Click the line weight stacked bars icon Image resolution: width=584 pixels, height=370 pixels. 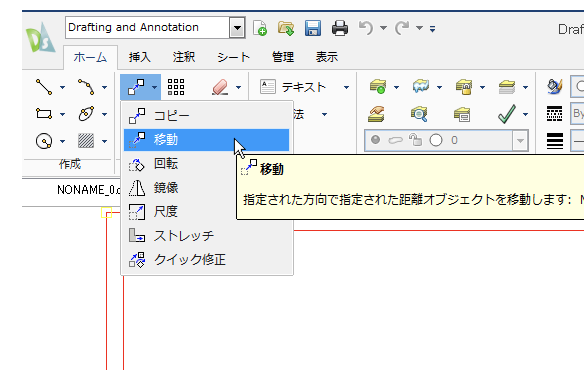(x=555, y=141)
